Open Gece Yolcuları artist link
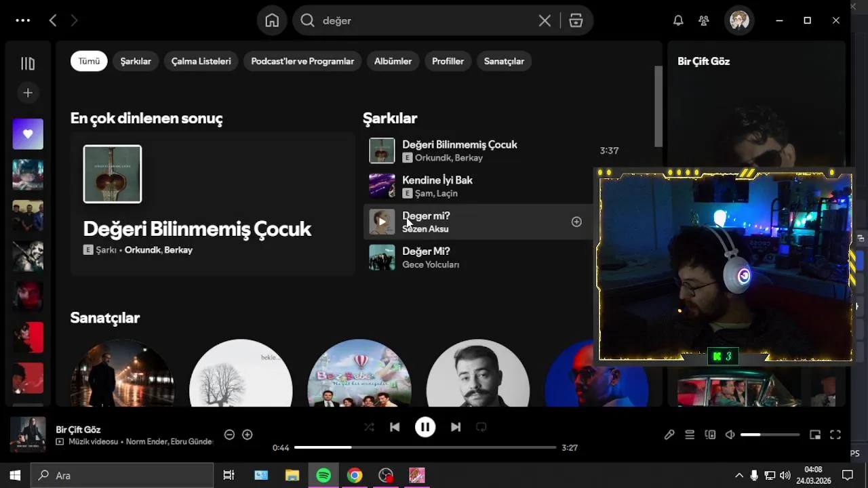The height and width of the screenshot is (488, 868). pos(431,264)
